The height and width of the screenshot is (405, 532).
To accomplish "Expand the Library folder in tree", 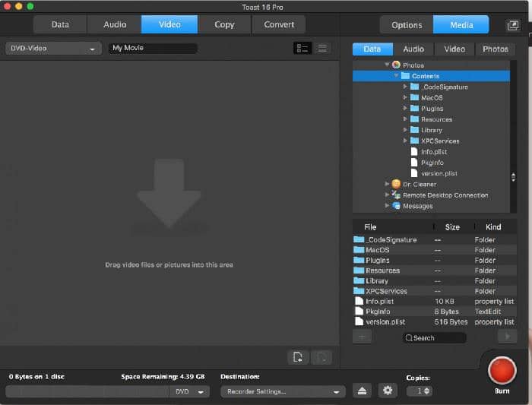I will tap(405, 130).
